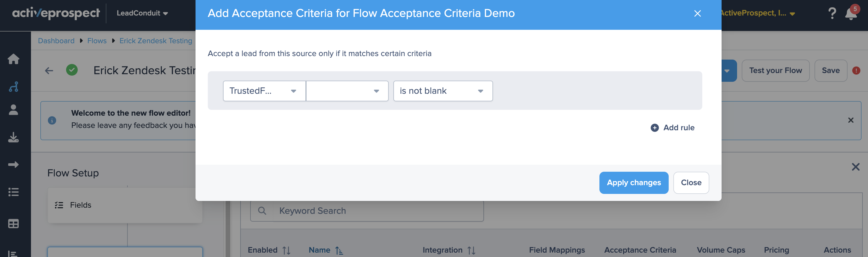Viewport: 868px width, 257px height.
Task: Select Fields in Flow Setup
Action: click(x=125, y=205)
